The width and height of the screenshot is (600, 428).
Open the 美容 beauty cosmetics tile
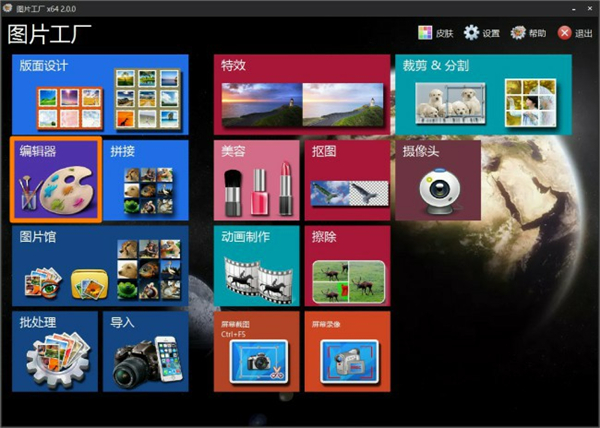(256, 181)
